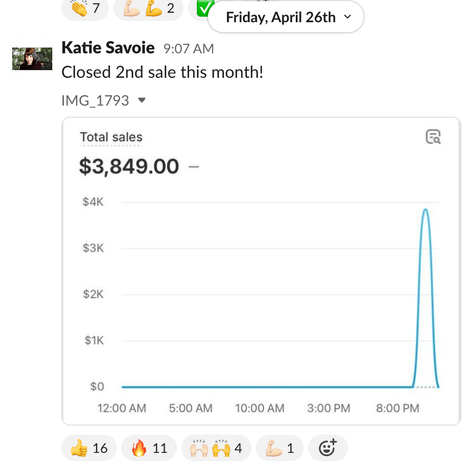Screen dimensions: 476x469
Task: Click the Closed 2nd sale message text
Action: [162, 72]
